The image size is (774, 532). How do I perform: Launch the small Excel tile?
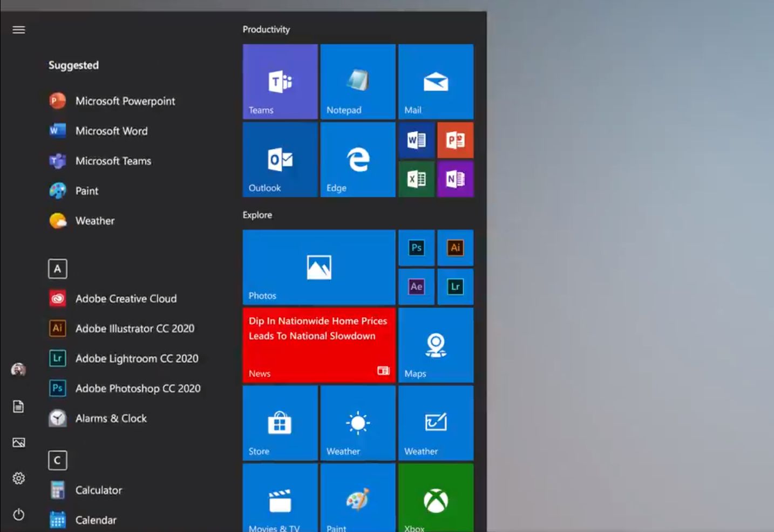(x=416, y=179)
